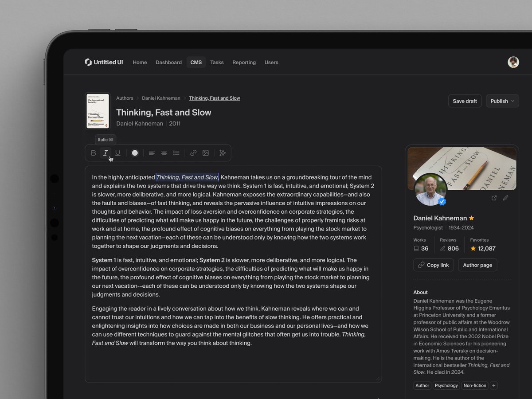
Task: Open the Home nav item
Action: (140, 63)
